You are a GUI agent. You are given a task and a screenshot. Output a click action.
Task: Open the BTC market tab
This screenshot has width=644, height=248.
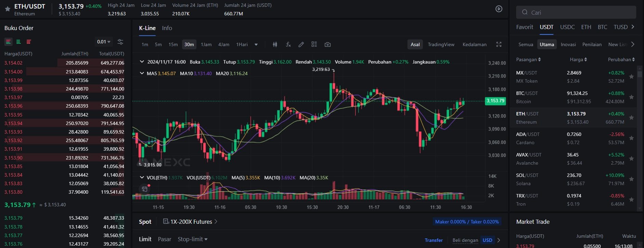pos(603,27)
